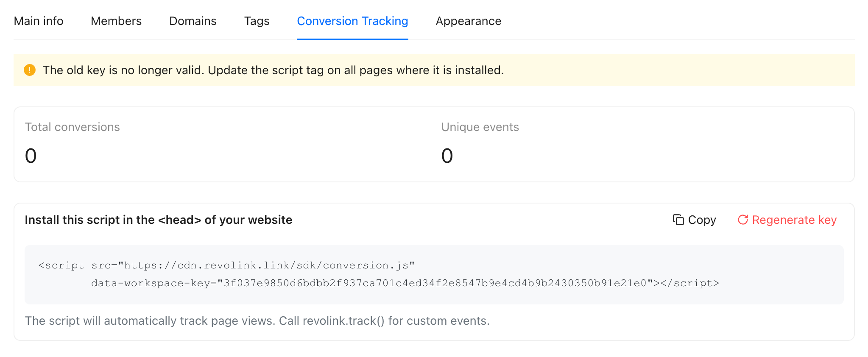Viewport: 868px width, 357px height.
Task: Switch to the Members tab
Action: tap(116, 21)
